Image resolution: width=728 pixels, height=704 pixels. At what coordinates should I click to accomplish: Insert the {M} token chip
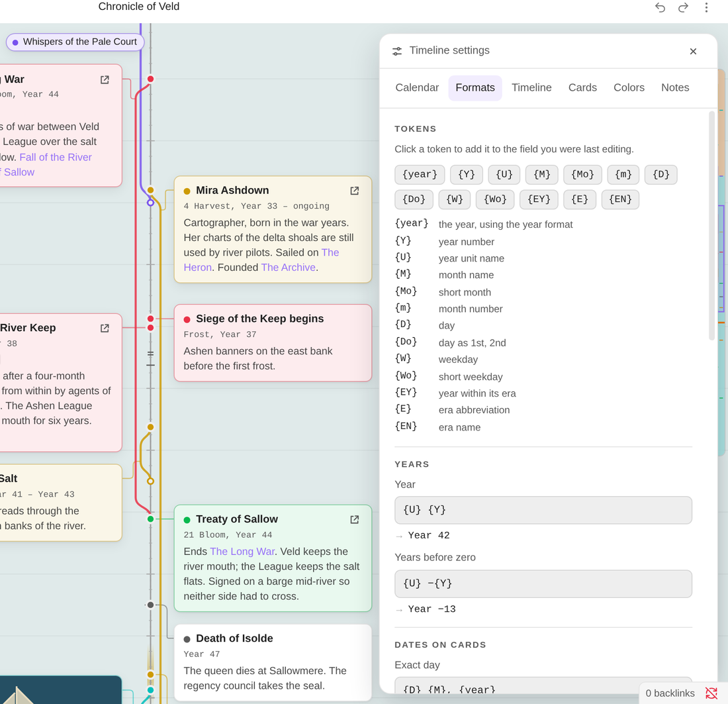click(542, 175)
